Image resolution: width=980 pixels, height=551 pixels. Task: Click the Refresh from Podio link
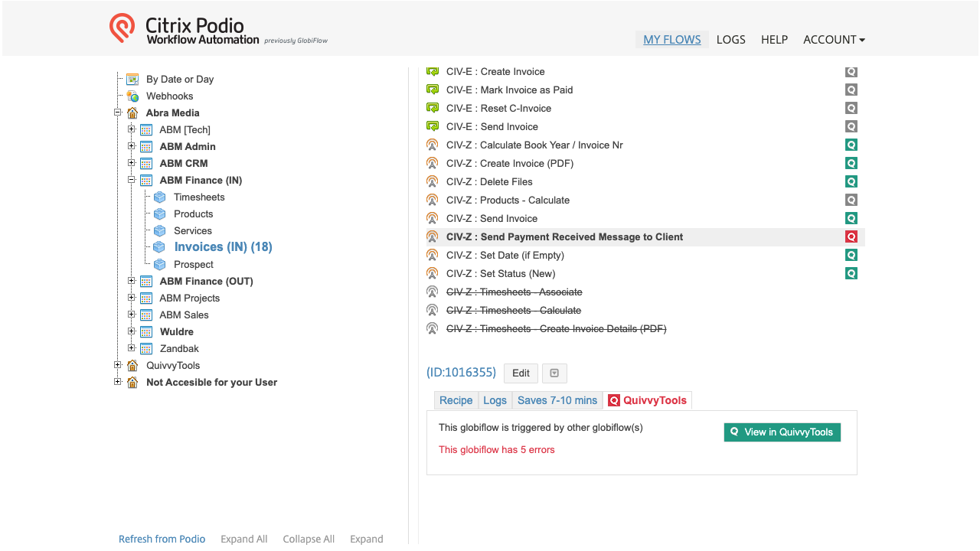(162, 539)
